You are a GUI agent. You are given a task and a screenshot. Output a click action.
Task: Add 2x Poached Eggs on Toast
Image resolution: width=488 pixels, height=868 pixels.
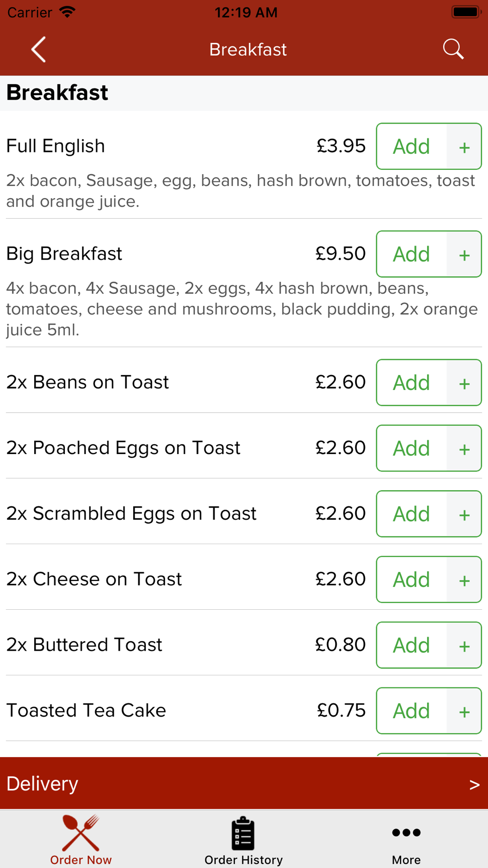[x=411, y=448]
